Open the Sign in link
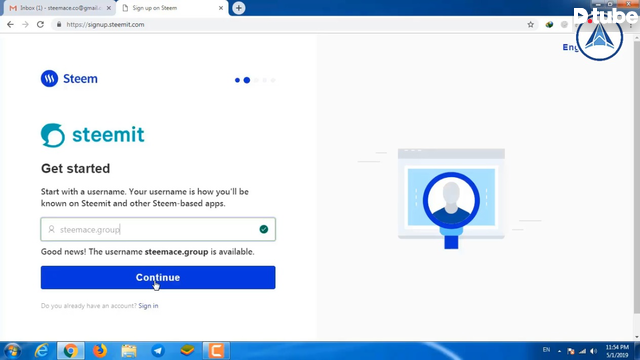 pyautogui.click(x=148, y=306)
